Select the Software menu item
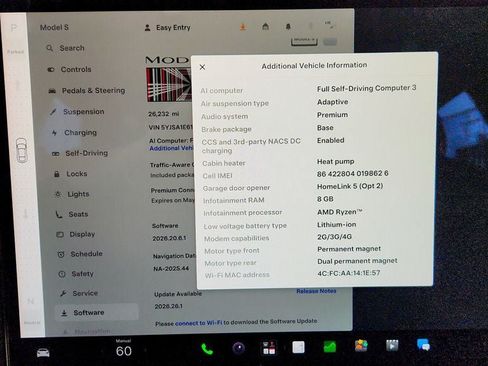Screen dimensions: 488x366 [x=97, y=312]
